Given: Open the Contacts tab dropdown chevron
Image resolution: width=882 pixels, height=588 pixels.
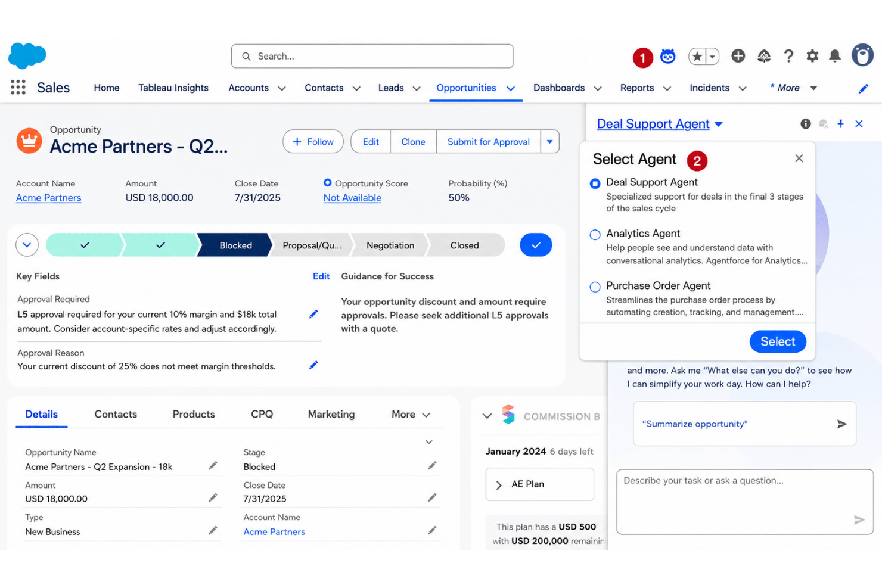Looking at the screenshot, I should pyautogui.click(x=356, y=88).
